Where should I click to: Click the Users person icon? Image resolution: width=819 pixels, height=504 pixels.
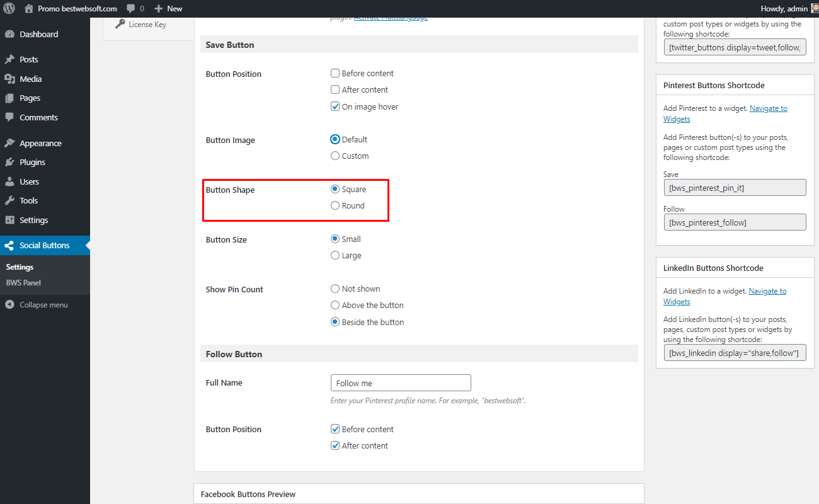click(9, 181)
